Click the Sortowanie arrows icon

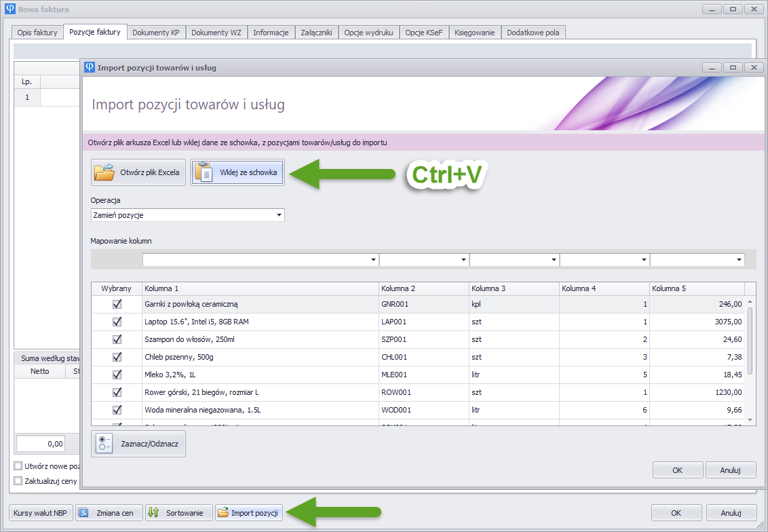pos(153,513)
